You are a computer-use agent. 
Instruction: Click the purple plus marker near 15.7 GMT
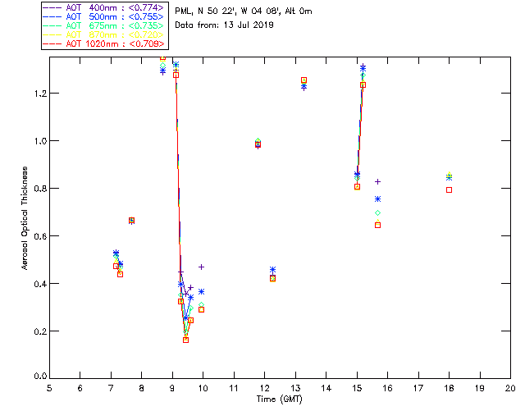pyautogui.click(x=377, y=182)
